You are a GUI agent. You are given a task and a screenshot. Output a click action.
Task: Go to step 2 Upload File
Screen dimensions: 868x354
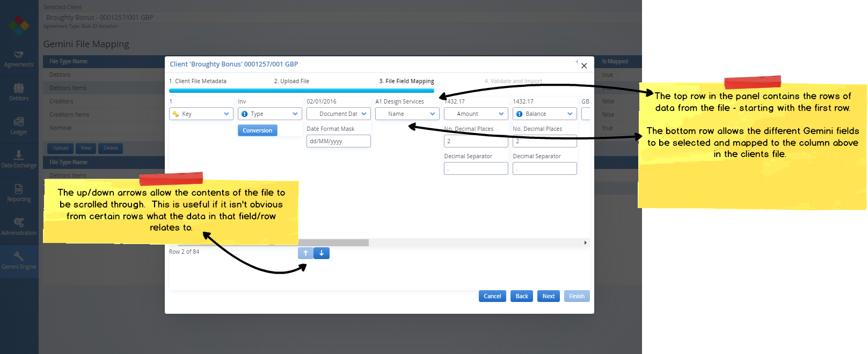[291, 81]
